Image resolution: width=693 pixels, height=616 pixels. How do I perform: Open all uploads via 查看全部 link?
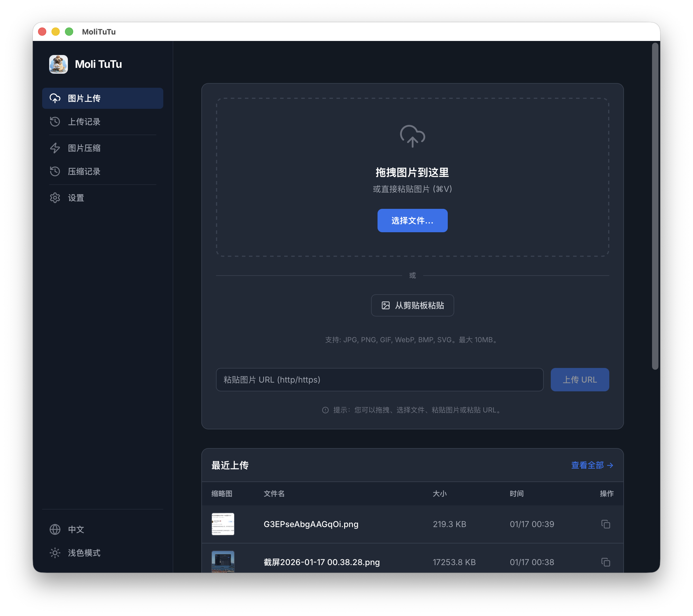tap(593, 465)
